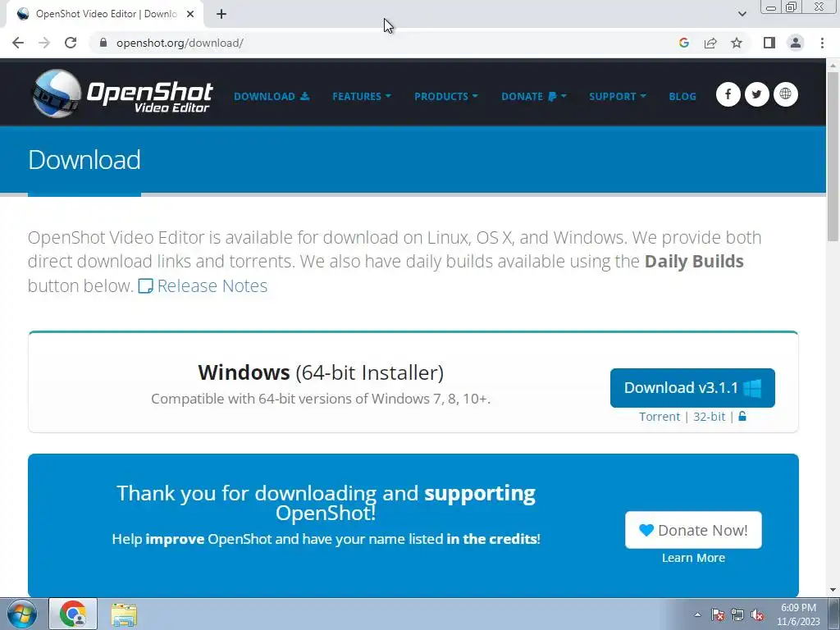Click the Download page heading
The height and width of the screenshot is (630, 840).
(x=84, y=160)
